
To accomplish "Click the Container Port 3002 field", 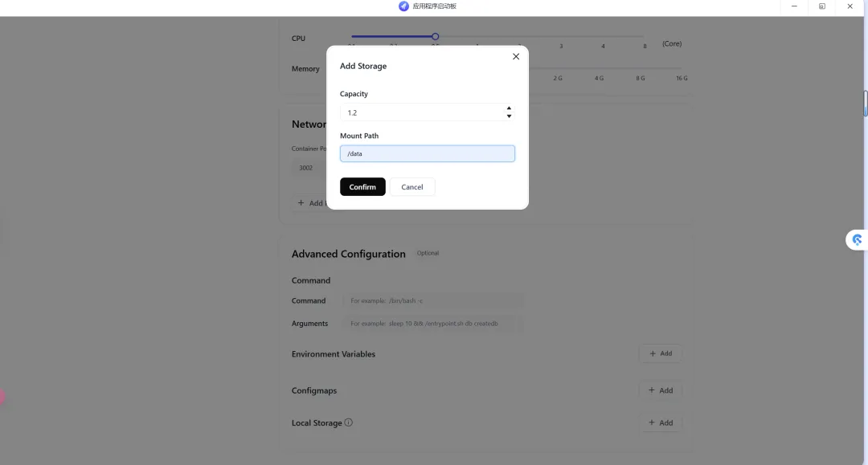I will tap(307, 168).
